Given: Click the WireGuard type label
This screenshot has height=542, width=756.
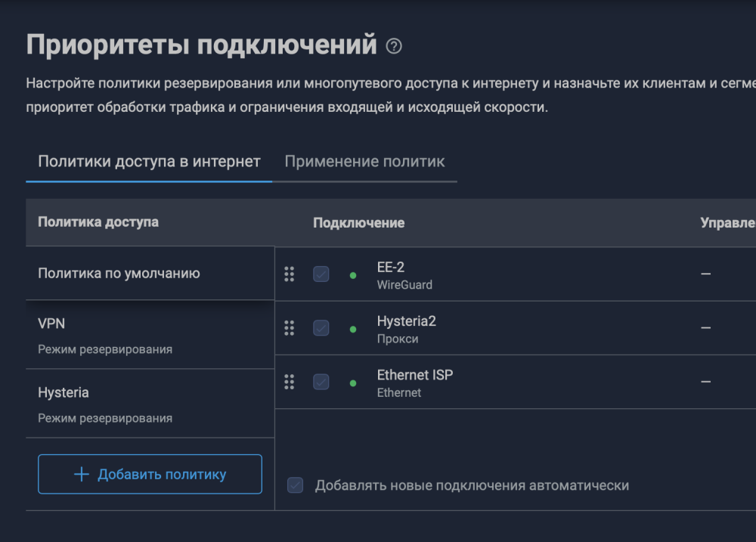Looking at the screenshot, I should coord(404,285).
